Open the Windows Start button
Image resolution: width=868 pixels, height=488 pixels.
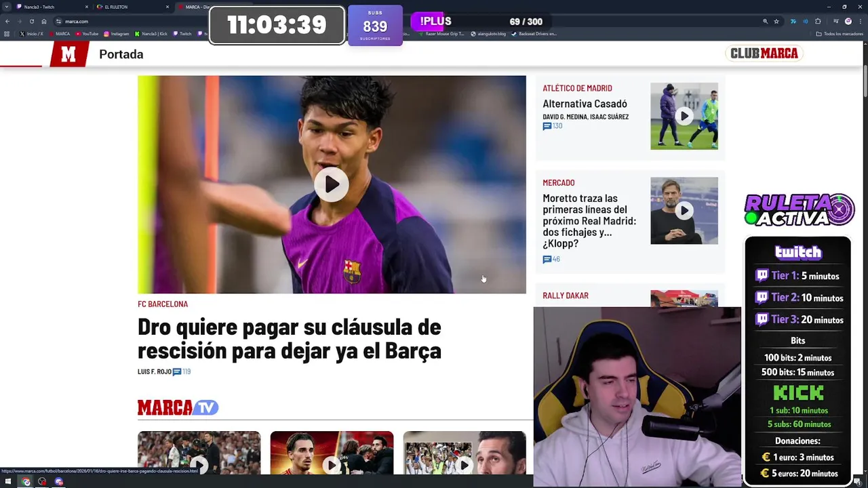tap(8, 482)
